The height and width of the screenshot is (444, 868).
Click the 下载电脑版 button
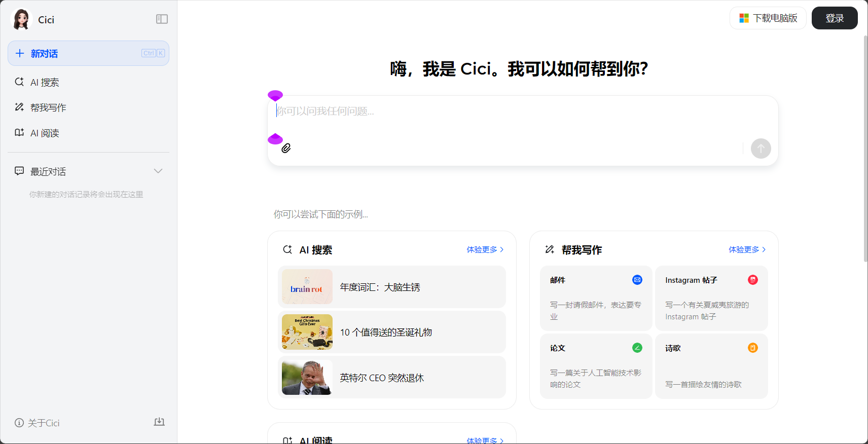pyautogui.click(x=768, y=18)
